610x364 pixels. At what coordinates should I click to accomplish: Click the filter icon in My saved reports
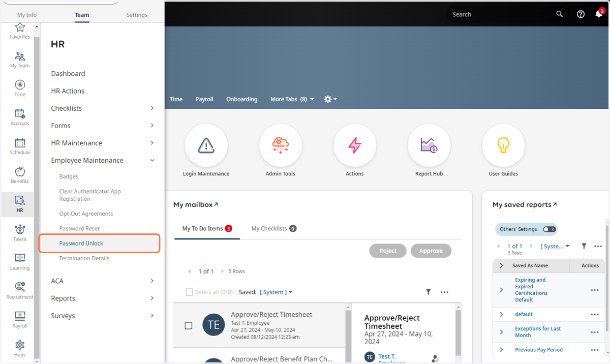[x=584, y=246]
